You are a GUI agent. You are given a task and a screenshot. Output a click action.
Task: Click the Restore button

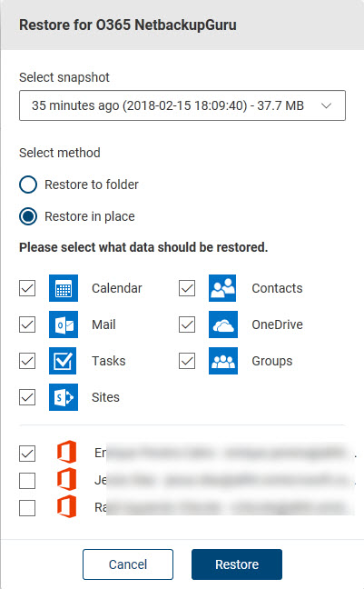click(x=237, y=564)
